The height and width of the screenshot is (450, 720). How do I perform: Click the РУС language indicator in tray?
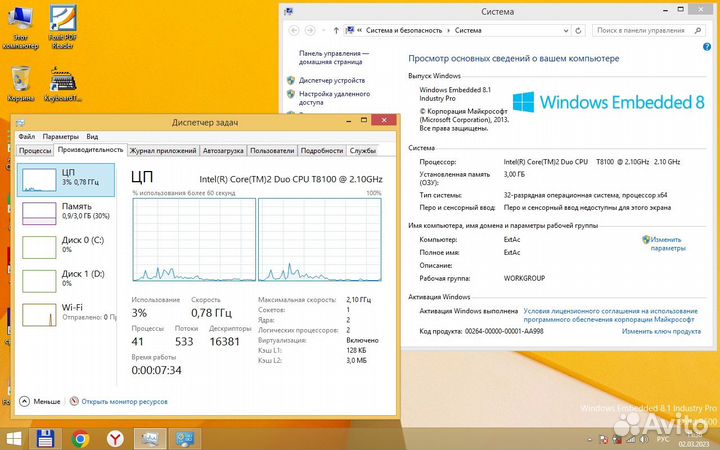tap(663, 440)
